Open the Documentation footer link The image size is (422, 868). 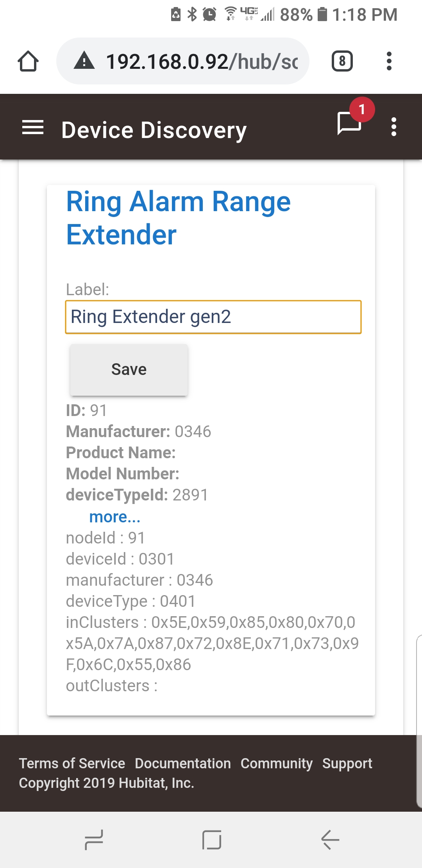click(x=183, y=763)
